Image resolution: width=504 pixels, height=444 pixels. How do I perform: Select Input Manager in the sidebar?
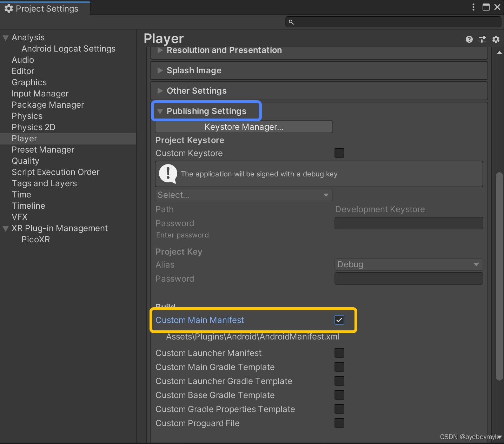coord(40,94)
